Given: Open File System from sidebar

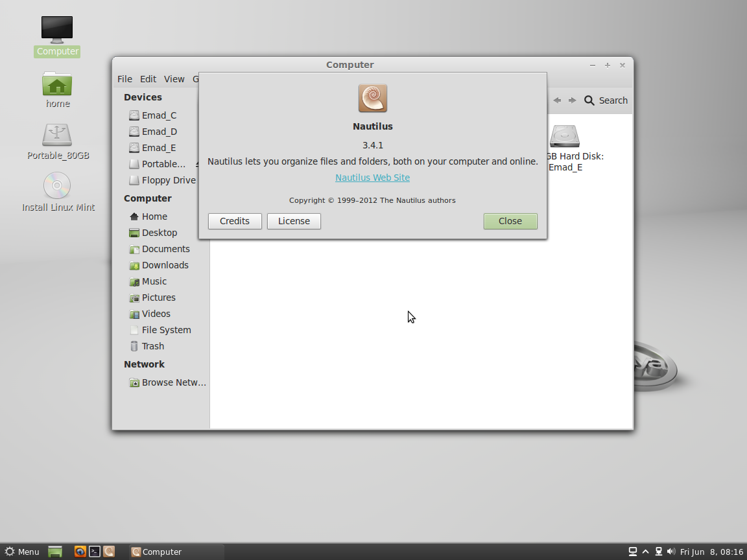Looking at the screenshot, I should coord(161,329).
